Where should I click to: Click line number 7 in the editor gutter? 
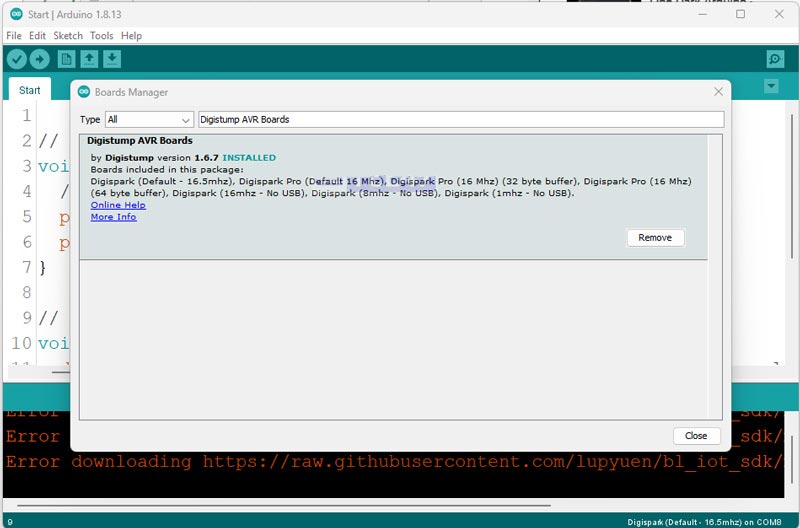(x=27, y=267)
